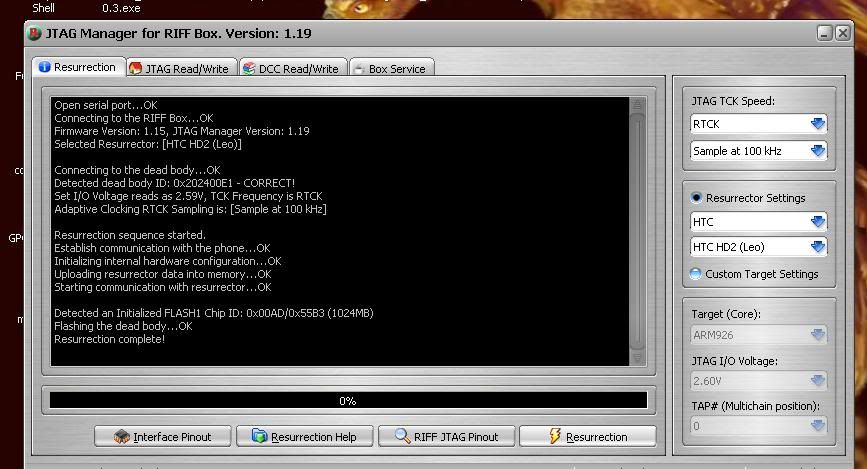Click the Box Service tab icon

coord(359,69)
